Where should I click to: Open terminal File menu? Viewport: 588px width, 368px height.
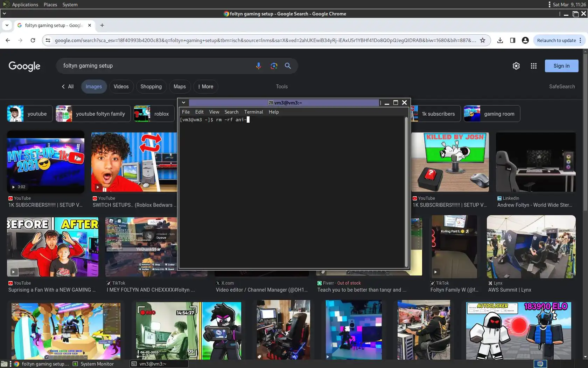(x=186, y=112)
